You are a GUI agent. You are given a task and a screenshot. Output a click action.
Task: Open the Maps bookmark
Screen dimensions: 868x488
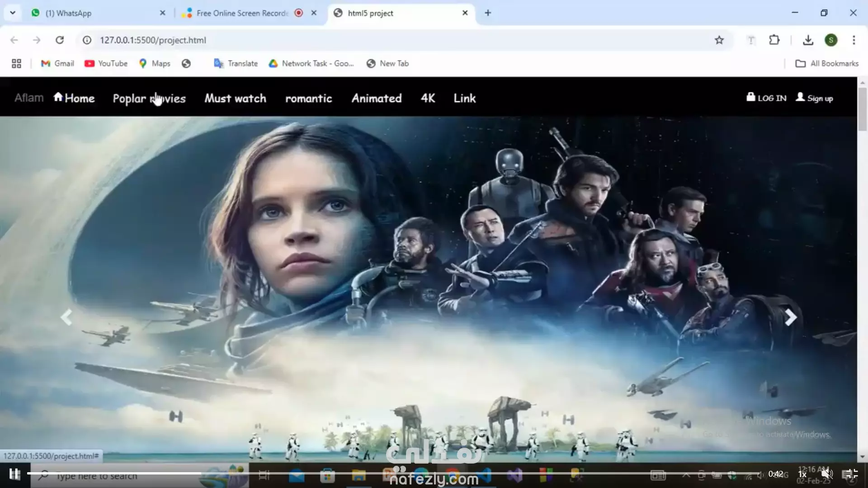click(155, 64)
